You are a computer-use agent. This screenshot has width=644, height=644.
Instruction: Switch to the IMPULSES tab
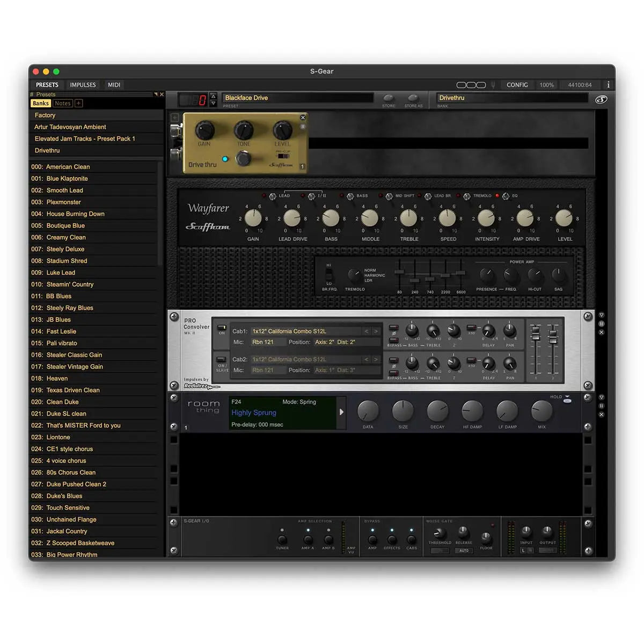click(x=82, y=84)
